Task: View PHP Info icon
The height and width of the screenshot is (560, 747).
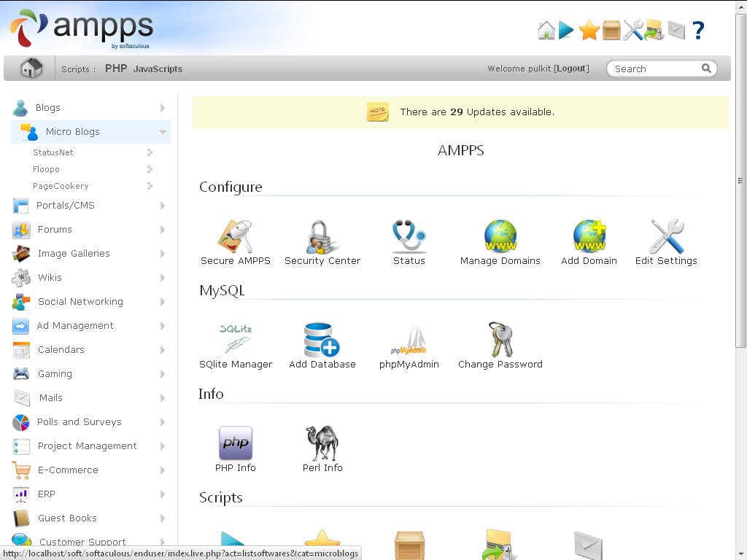Action: click(x=236, y=443)
